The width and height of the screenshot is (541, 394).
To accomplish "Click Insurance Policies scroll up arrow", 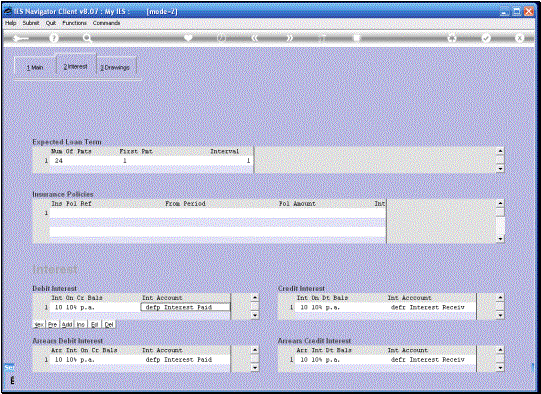I will [500, 203].
